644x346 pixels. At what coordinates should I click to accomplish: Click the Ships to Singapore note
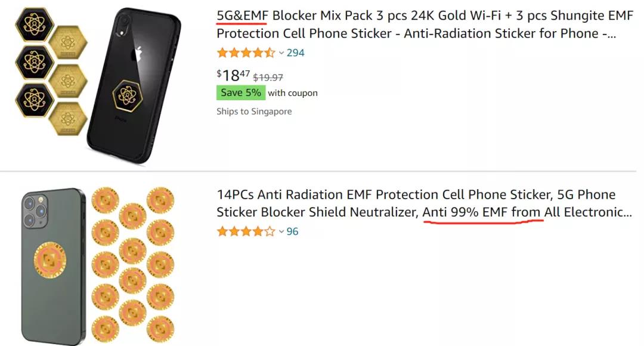[x=254, y=112]
